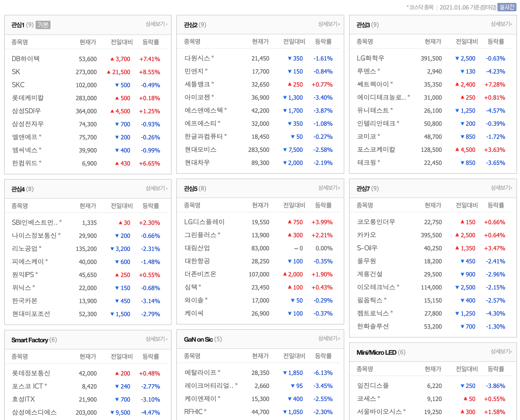Open SK stock row in 관심1

(16, 72)
